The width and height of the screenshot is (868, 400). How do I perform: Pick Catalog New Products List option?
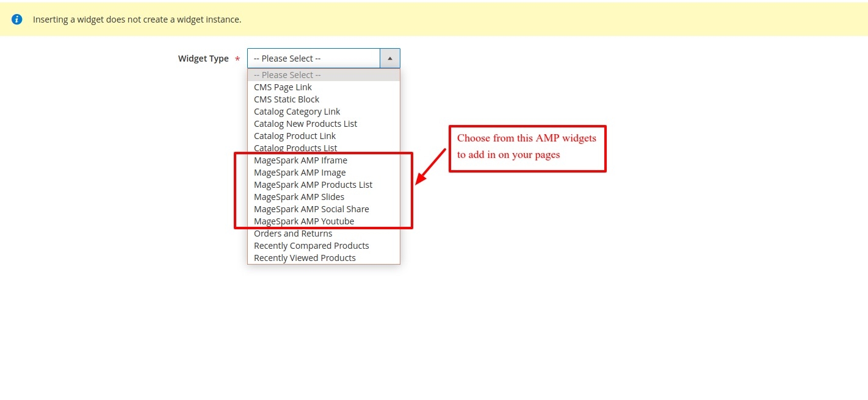(324, 124)
